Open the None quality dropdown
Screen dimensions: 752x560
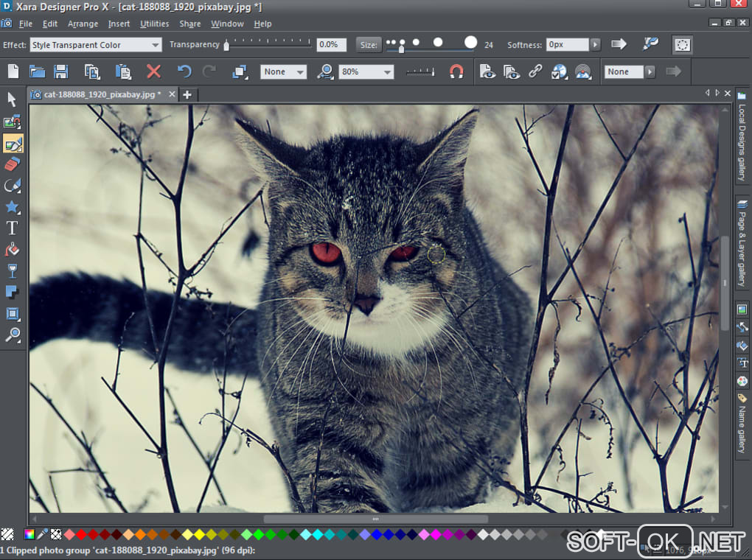coord(283,72)
